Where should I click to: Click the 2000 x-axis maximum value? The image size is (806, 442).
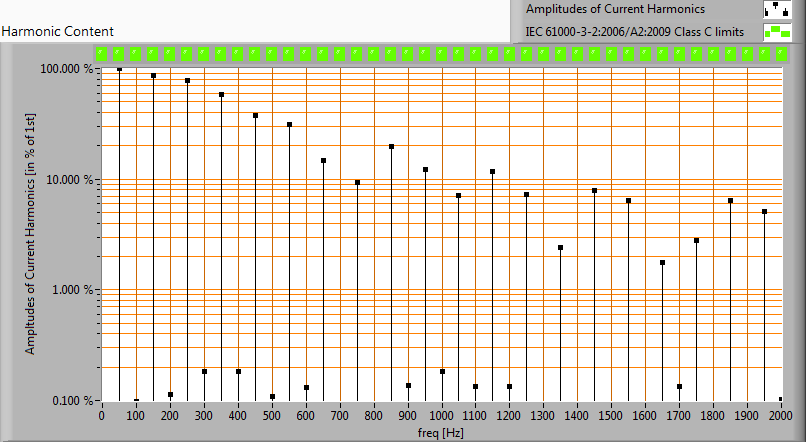(780, 415)
